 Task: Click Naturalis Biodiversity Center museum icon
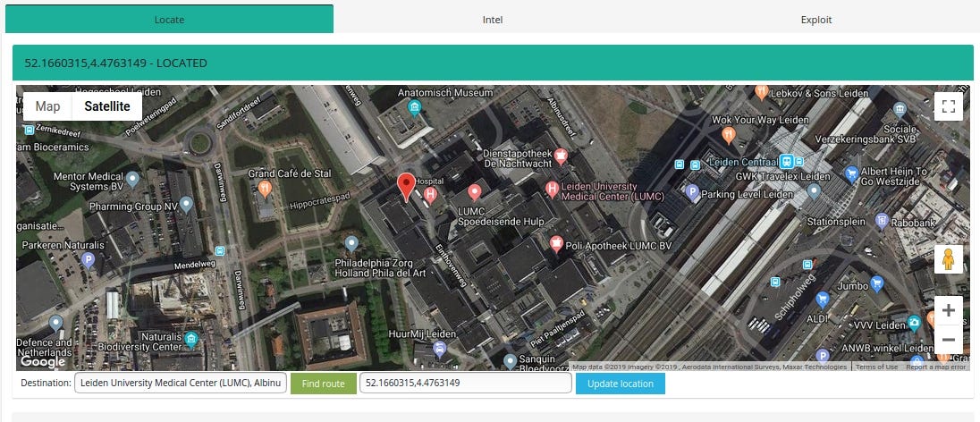(x=191, y=339)
